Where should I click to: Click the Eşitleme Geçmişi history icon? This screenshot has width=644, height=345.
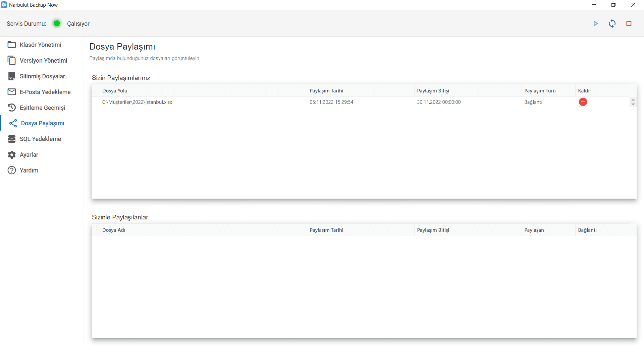(12, 108)
